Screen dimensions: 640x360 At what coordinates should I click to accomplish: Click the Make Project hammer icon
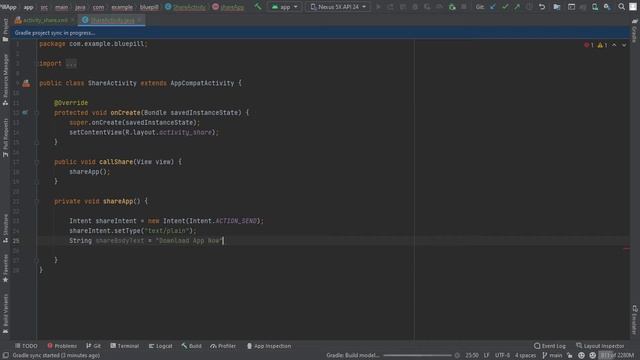pyautogui.click(x=258, y=7)
